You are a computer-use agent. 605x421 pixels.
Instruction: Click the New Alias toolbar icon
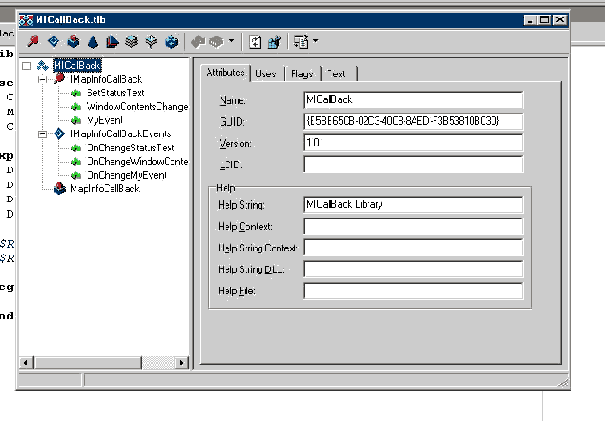click(x=112, y=41)
